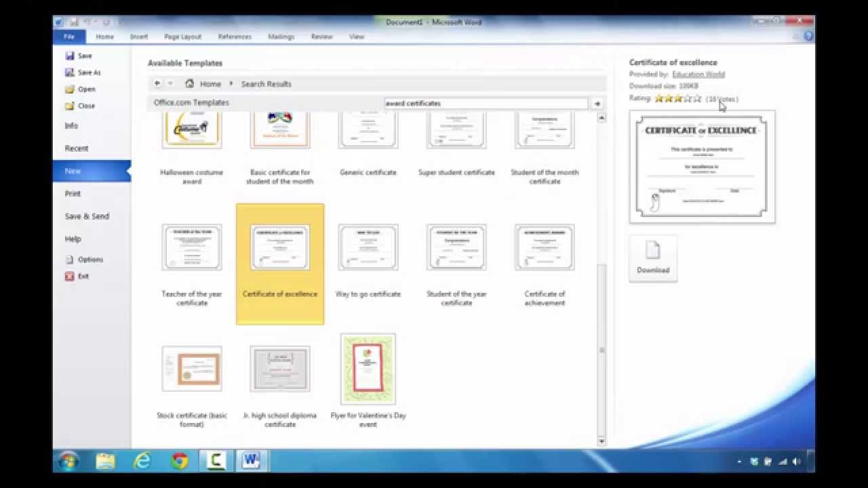Select Jr. high school diploma certificate template
The height and width of the screenshot is (488, 868).
[280, 386]
